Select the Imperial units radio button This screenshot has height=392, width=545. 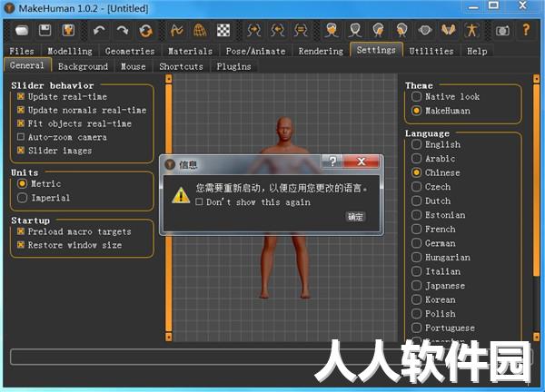[22, 198]
